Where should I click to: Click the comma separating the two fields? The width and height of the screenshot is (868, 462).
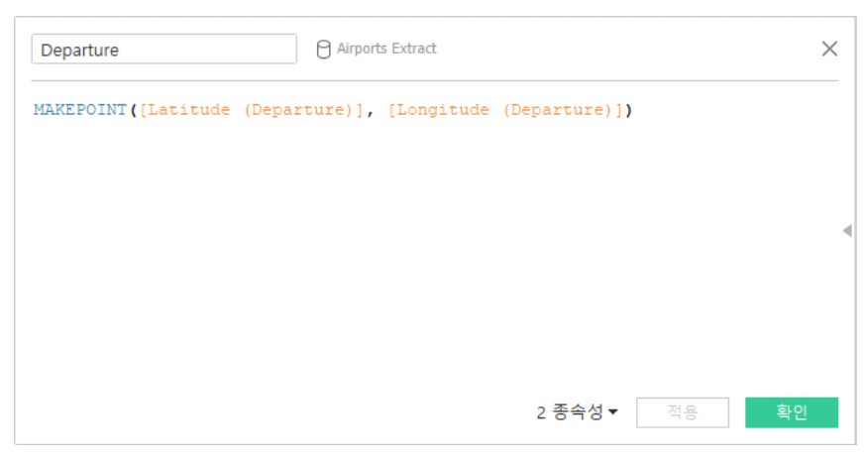tap(370, 110)
